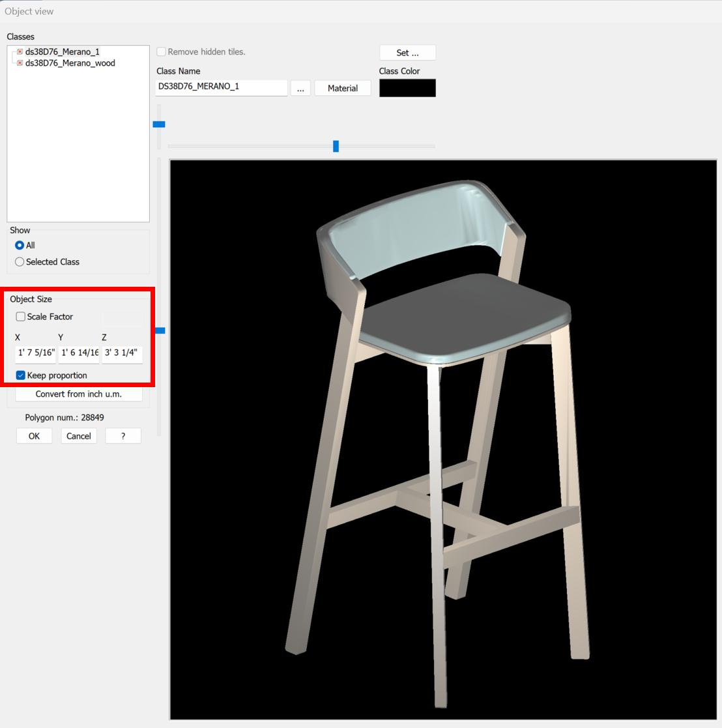Confirm changes with OK

34,435
